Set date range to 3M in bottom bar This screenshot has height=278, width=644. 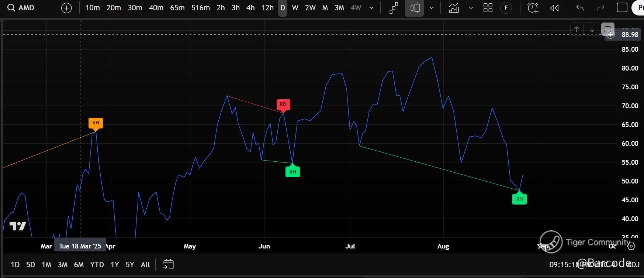(x=63, y=265)
